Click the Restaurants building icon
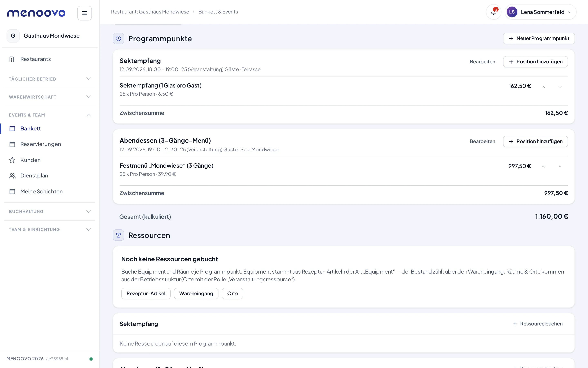The width and height of the screenshot is (588, 368). [x=12, y=59]
